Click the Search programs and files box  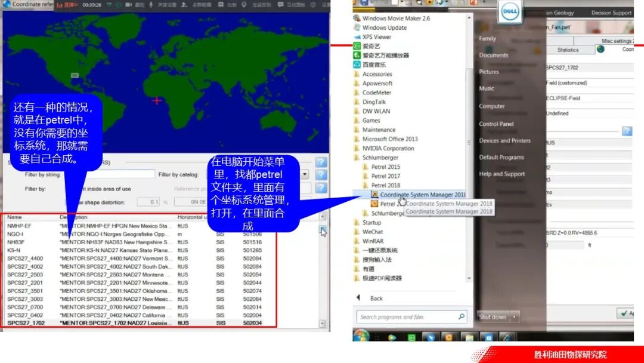[412, 316]
